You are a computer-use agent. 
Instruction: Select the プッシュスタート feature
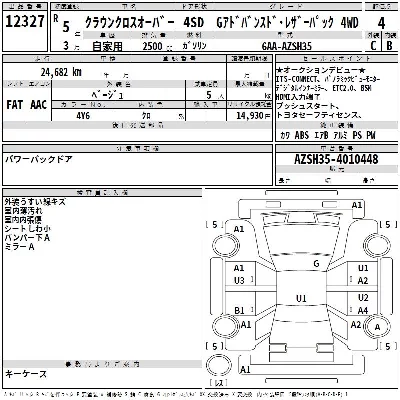307,106
